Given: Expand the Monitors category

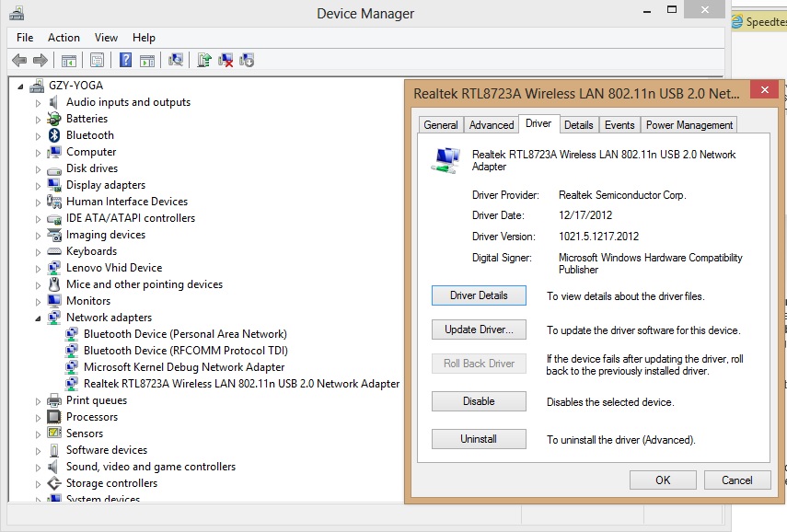Looking at the screenshot, I should pyautogui.click(x=38, y=302).
